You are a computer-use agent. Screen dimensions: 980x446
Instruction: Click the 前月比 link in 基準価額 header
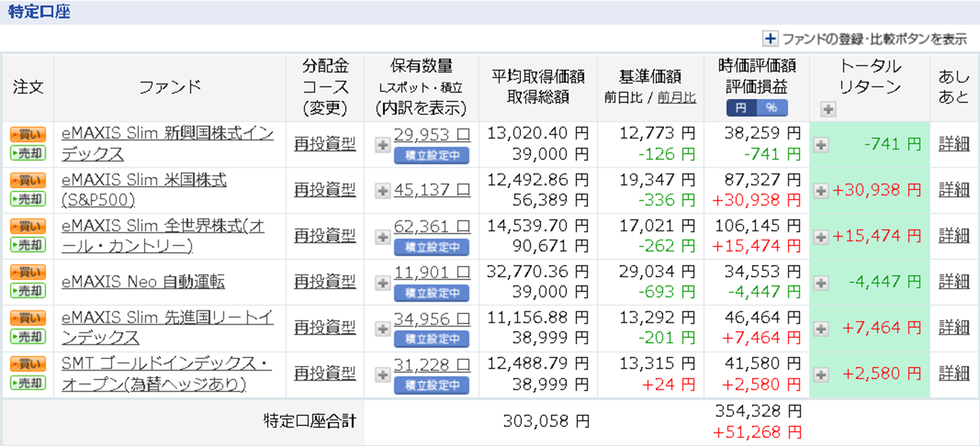[x=677, y=98]
